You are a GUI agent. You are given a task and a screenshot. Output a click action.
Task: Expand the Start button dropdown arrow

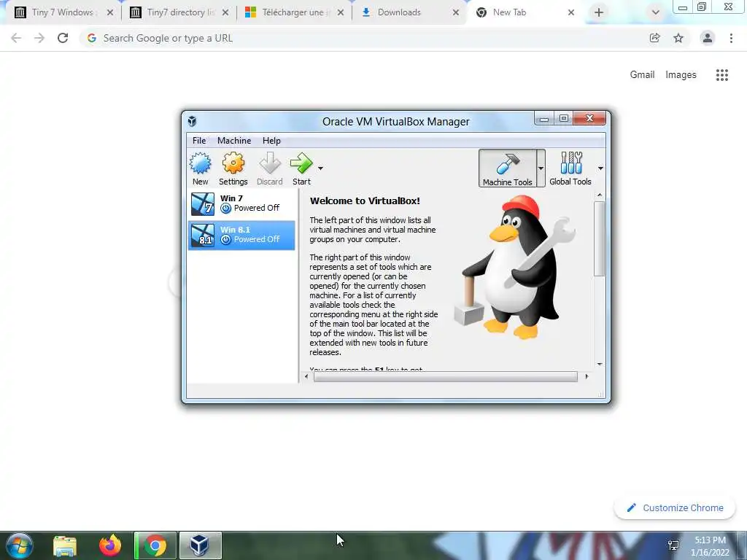pyautogui.click(x=321, y=168)
